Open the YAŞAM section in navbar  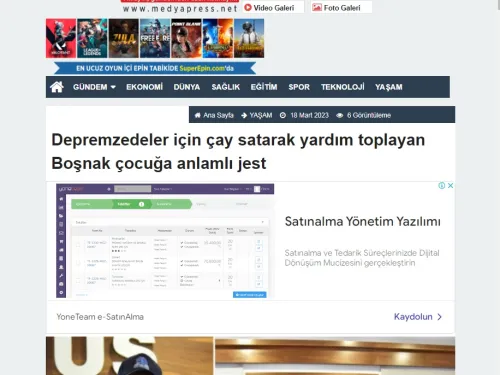pos(389,87)
